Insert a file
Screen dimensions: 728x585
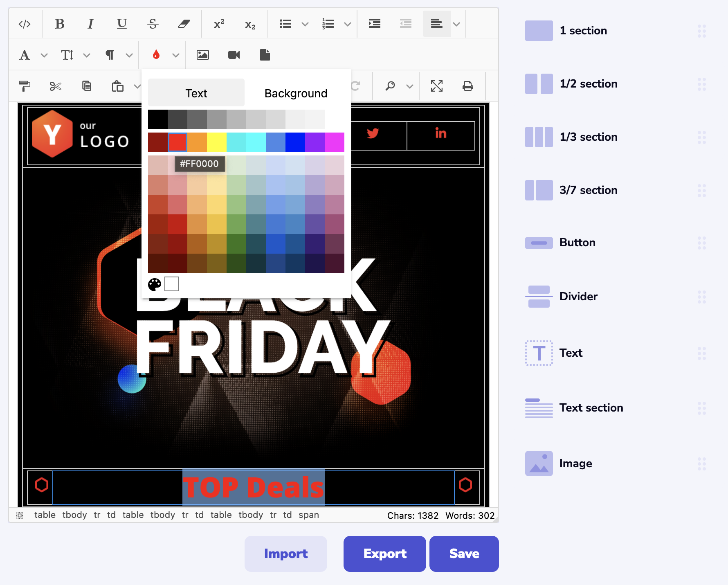click(x=265, y=55)
